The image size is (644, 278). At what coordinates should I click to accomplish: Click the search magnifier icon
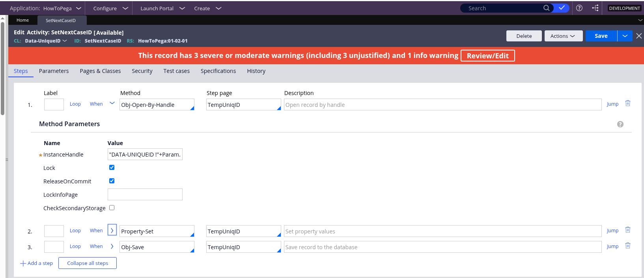click(546, 8)
